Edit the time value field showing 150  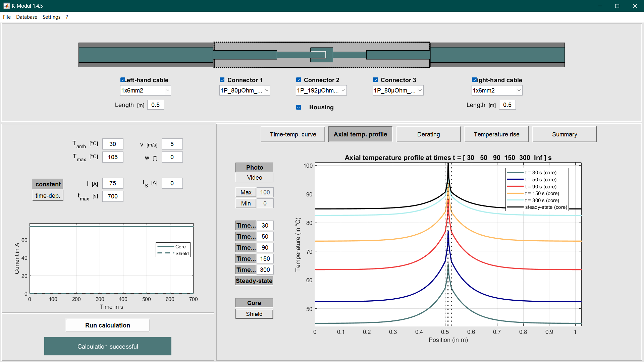[265, 259]
